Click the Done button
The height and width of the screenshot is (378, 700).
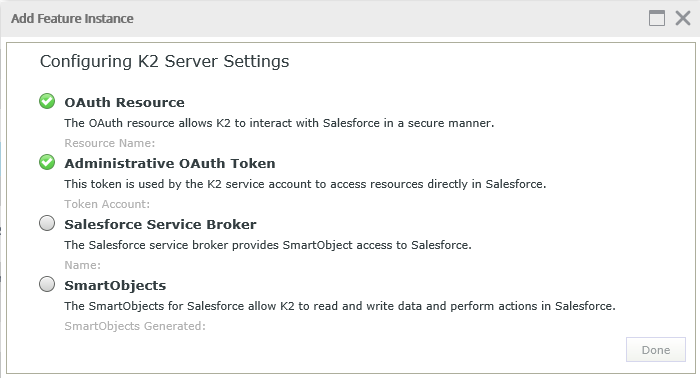[x=656, y=350]
